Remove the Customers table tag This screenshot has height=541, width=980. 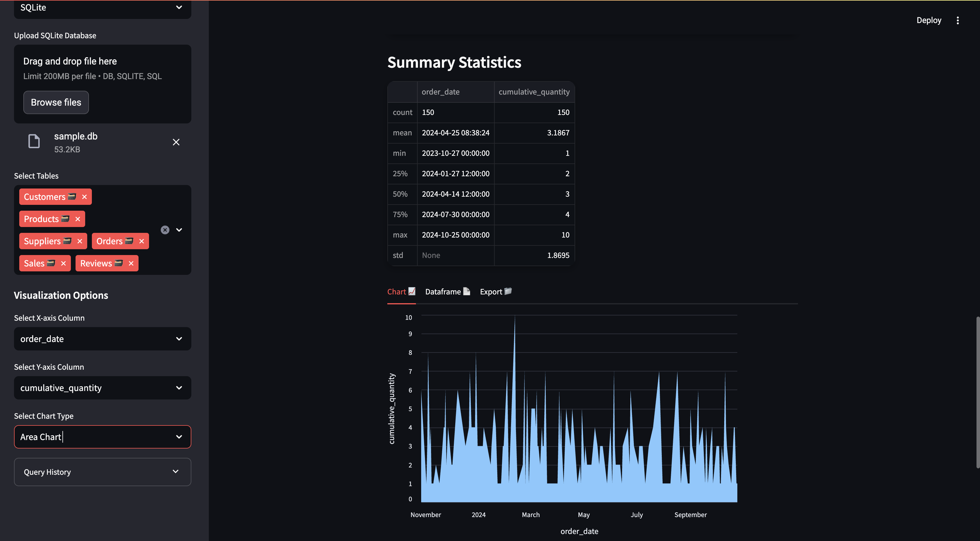click(85, 197)
